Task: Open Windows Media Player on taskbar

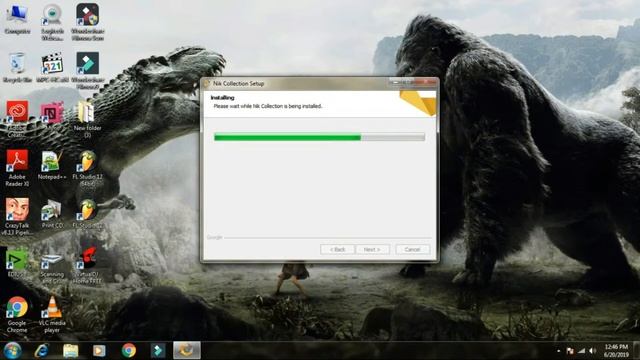Action: coord(99,351)
